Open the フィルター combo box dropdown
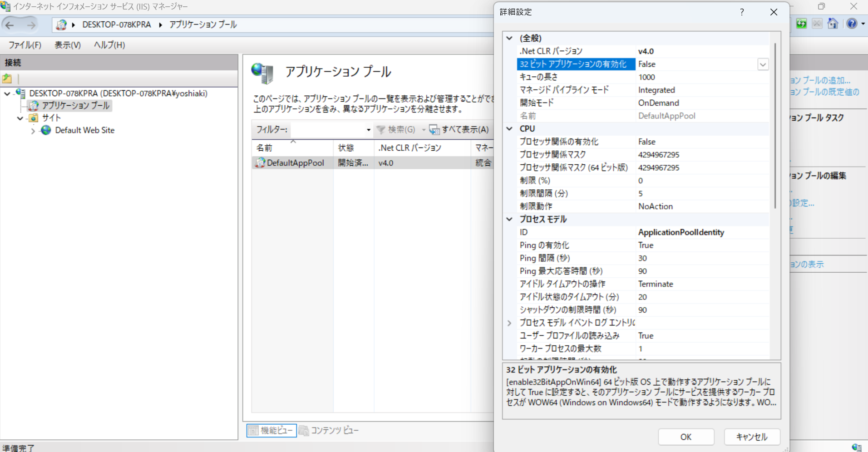Image resolution: width=868 pixels, height=452 pixels. coord(368,130)
